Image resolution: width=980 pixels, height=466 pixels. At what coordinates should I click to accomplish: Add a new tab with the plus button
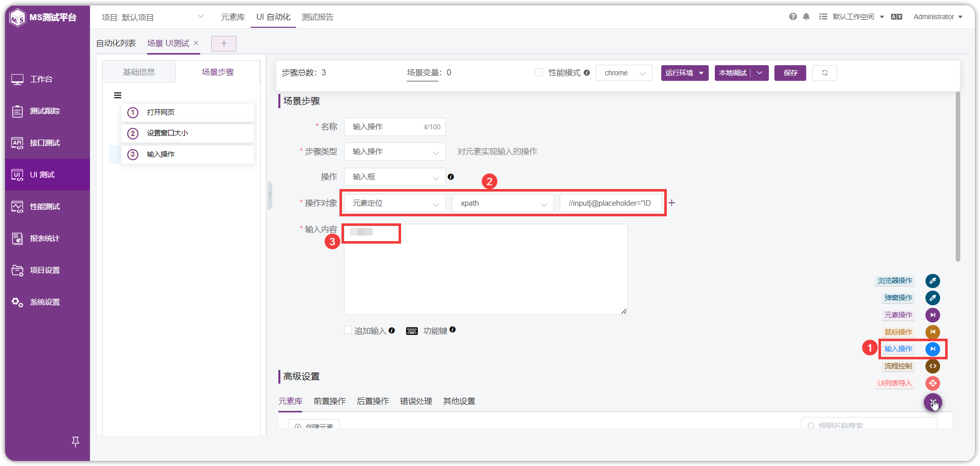tap(224, 43)
